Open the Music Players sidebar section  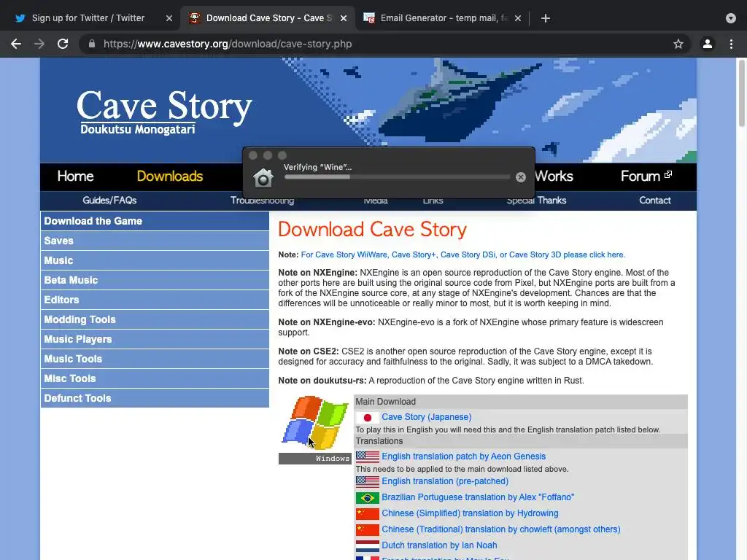click(x=155, y=339)
